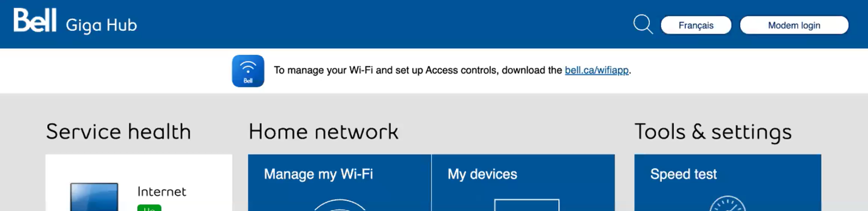
Task: Open the My devices tile title
Action: click(482, 174)
